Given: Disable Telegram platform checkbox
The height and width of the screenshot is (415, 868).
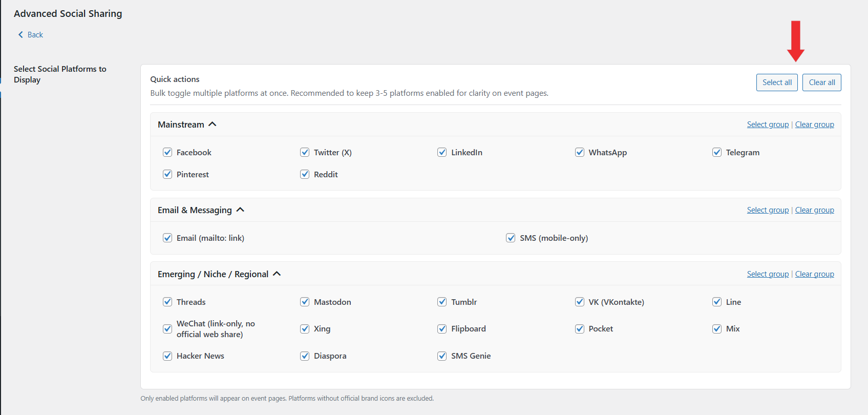Looking at the screenshot, I should (717, 152).
